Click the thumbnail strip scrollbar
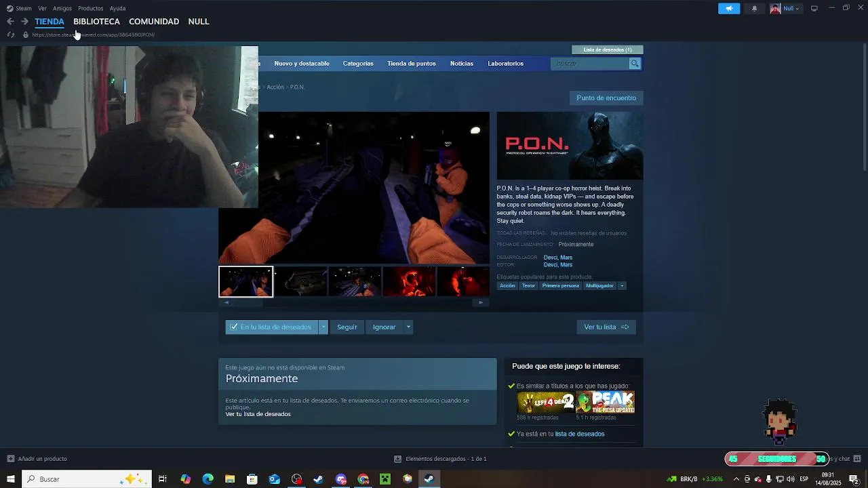Viewport: 868px width, 488px height. (x=353, y=302)
